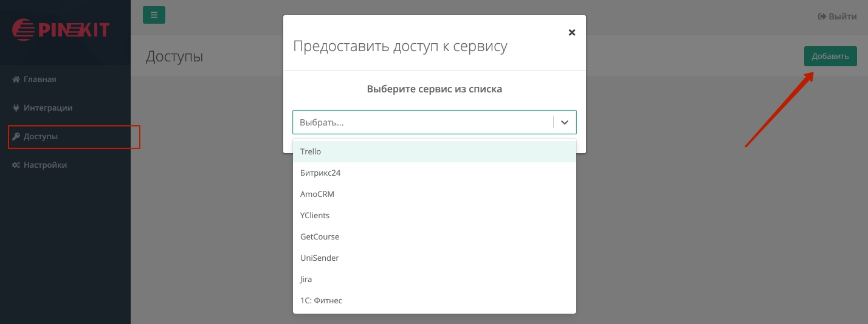This screenshot has height=324, width=868.
Task: Select GetCourse service option
Action: point(434,237)
